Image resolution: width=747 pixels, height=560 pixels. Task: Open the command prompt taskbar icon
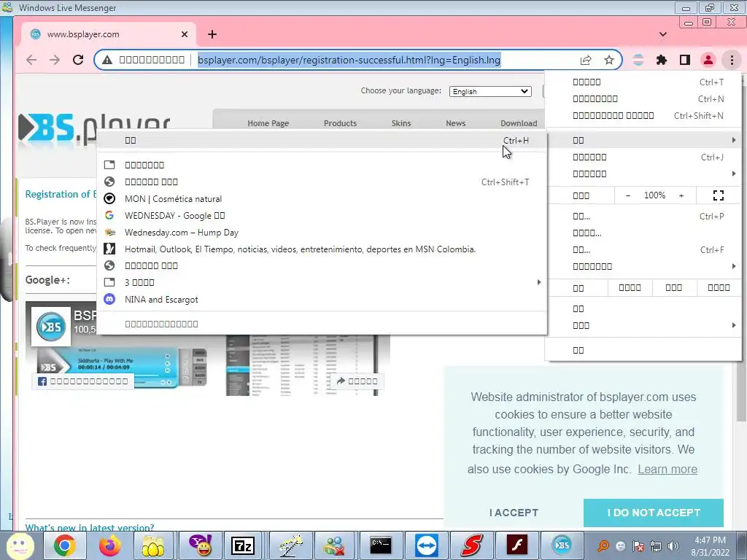pyautogui.click(x=381, y=545)
